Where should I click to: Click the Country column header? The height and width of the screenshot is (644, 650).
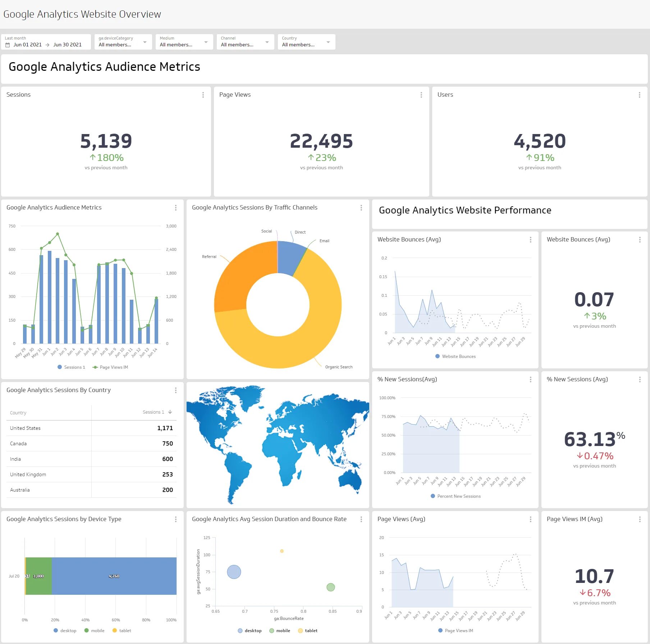(18, 413)
